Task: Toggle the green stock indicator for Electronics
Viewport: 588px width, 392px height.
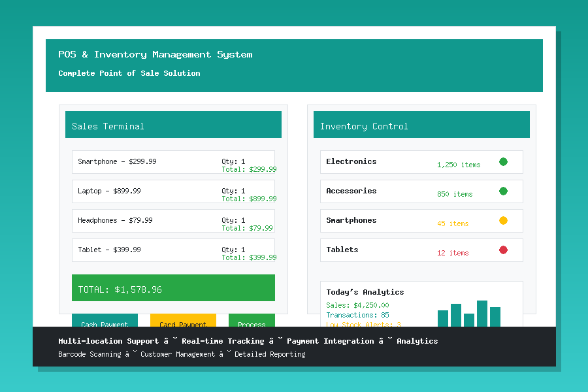Action: (x=502, y=161)
